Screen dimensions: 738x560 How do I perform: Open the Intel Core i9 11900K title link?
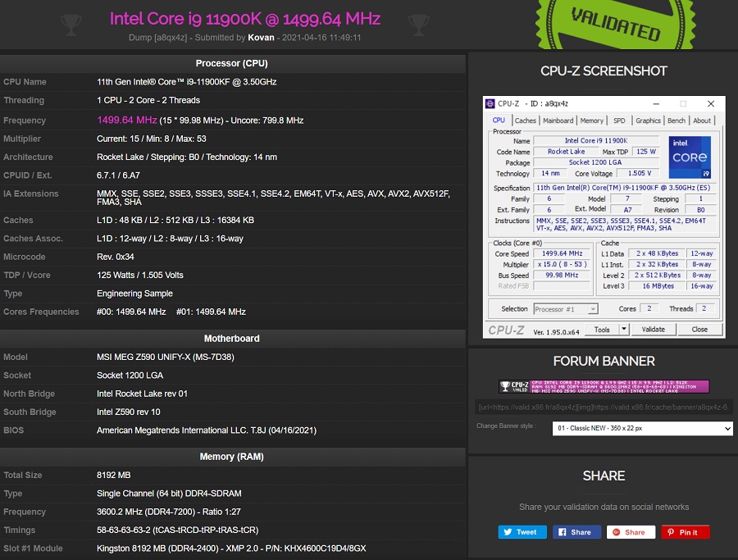tap(244, 19)
